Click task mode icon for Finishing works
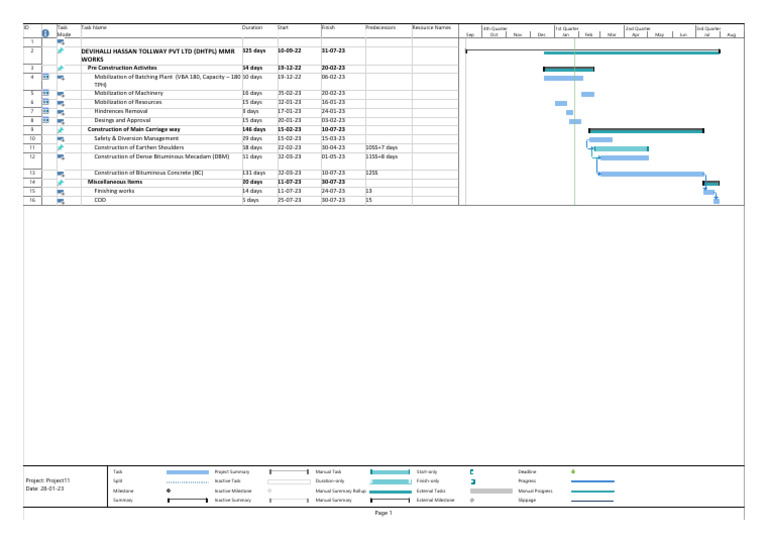Screen dimensions: 768x543 (x=61, y=191)
